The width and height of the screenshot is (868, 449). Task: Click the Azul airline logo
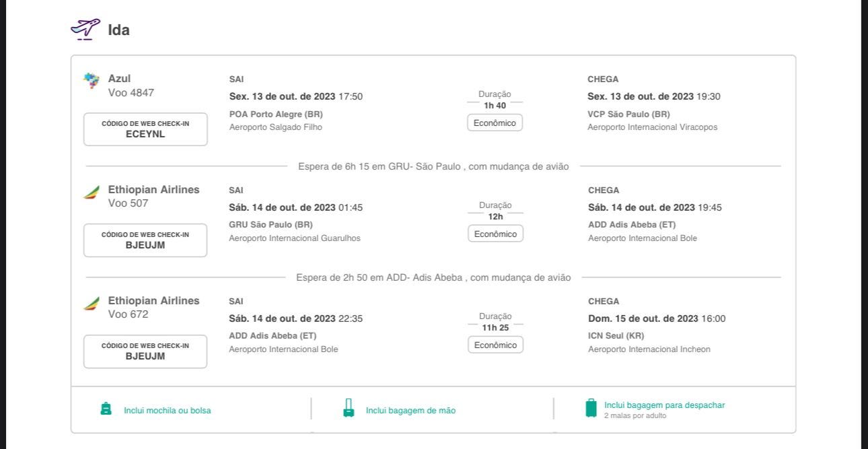coord(92,81)
